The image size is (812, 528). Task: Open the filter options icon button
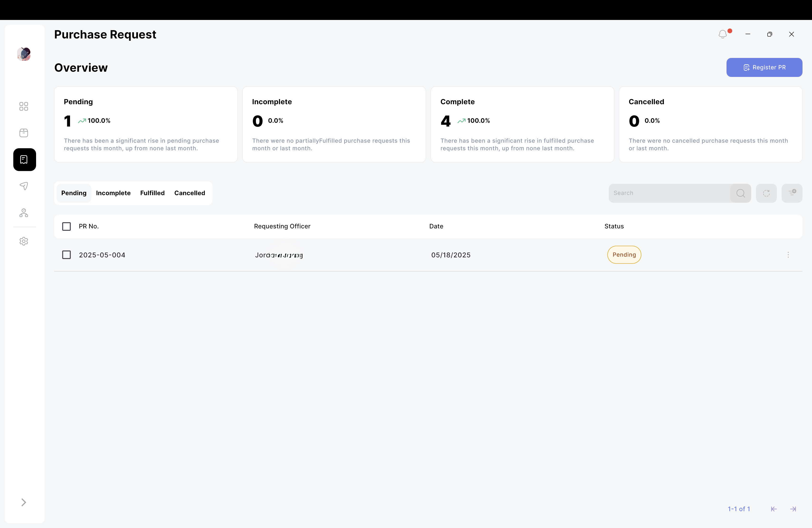point(792,193)
